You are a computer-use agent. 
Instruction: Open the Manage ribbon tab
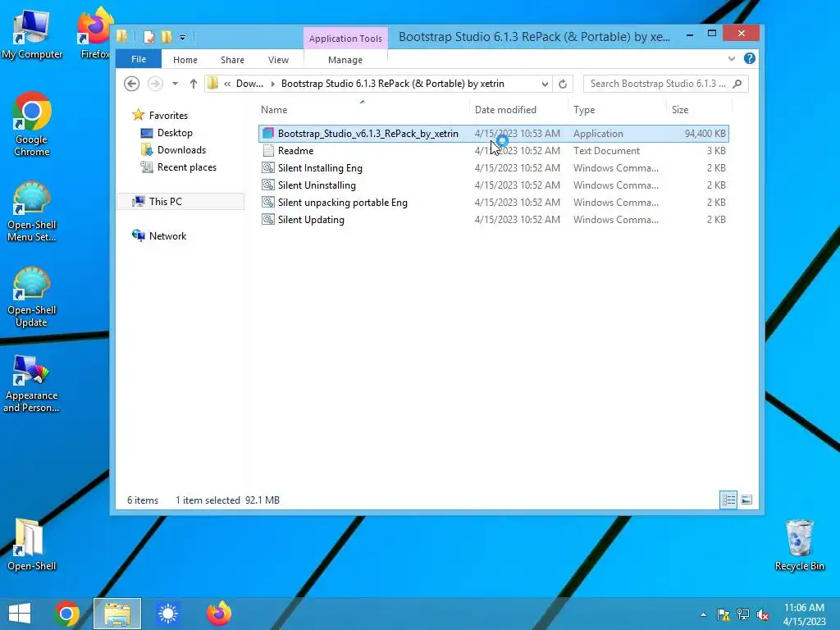click(x=345, y=60)
